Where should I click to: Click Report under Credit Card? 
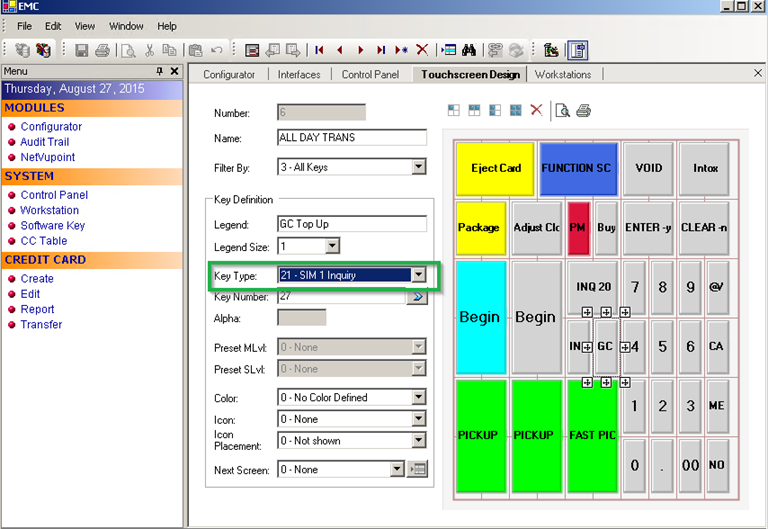coord(37,310)
